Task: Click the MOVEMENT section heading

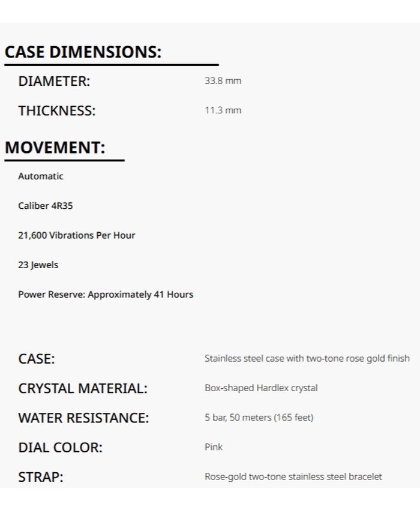Action: coord(55,148)
